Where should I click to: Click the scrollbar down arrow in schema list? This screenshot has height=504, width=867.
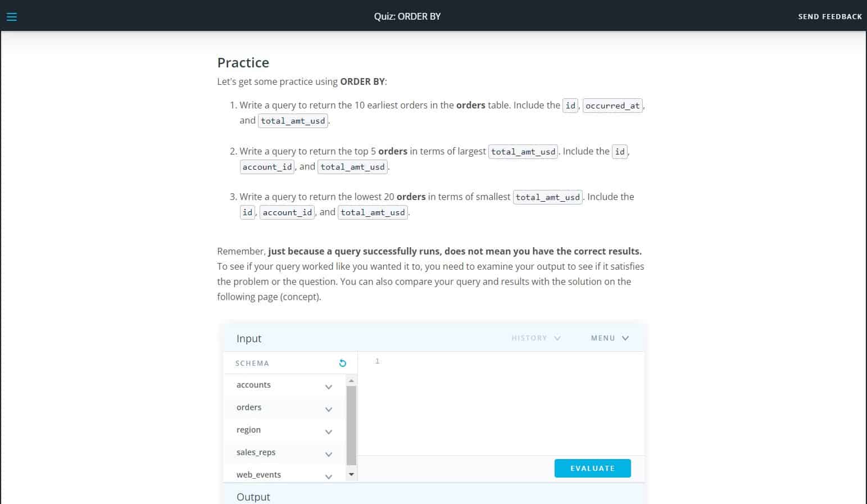click(351, 474)
